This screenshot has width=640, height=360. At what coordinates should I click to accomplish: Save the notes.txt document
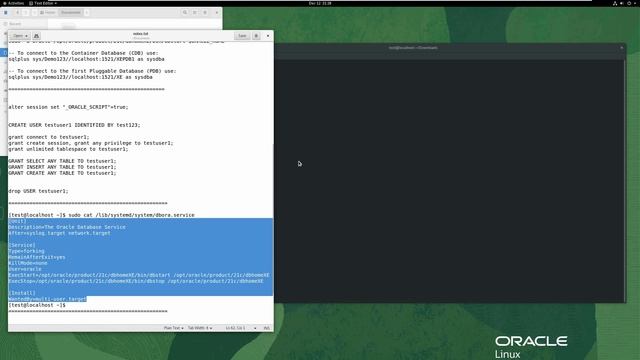tap(242, 36)
